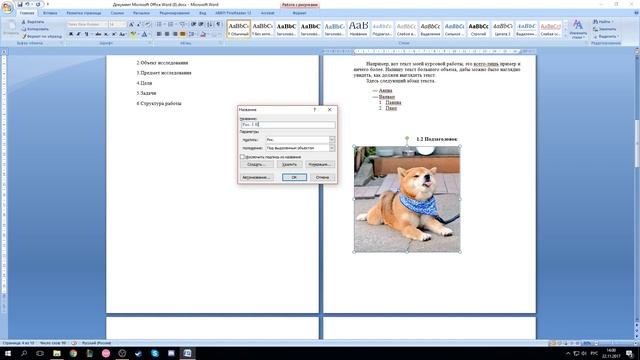Click the Найти (Find) command
The width and height of the screenshot is (640, 360).
point(604,22)
